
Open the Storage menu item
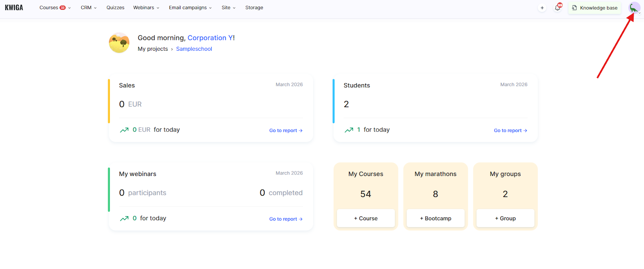254,8
